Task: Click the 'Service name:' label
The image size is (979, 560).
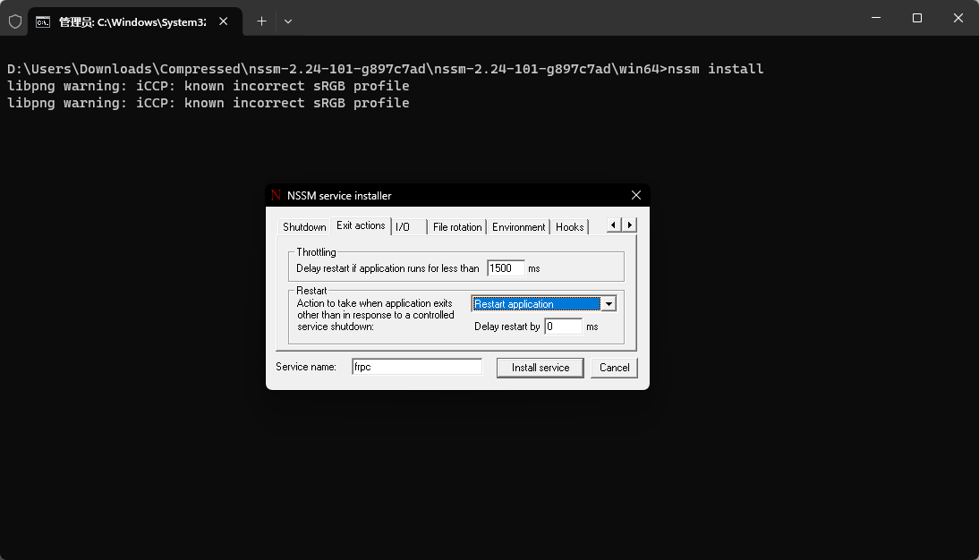Action: pos(306,367)
